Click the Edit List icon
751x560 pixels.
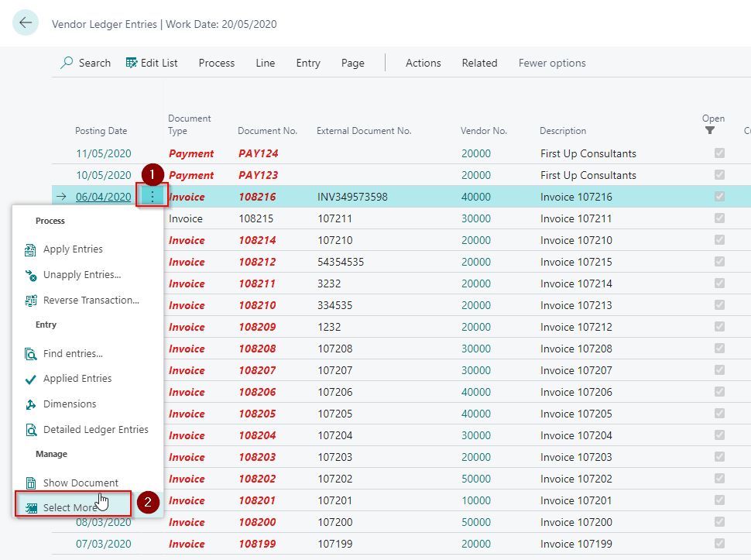[132, 63]
